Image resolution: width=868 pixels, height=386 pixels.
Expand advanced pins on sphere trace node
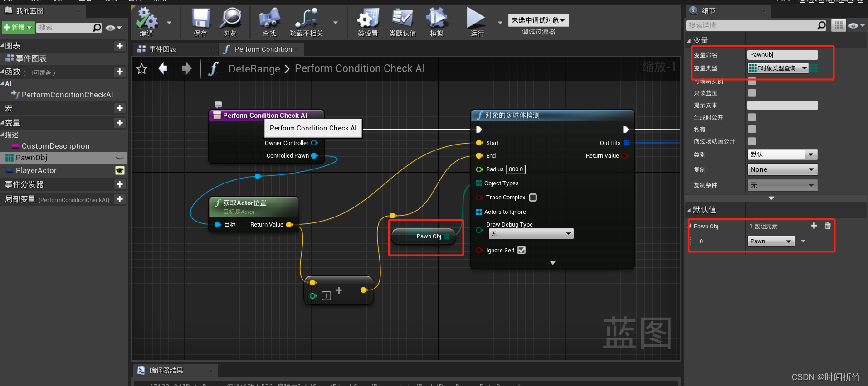pyautogui.click(x=552, y=263)
